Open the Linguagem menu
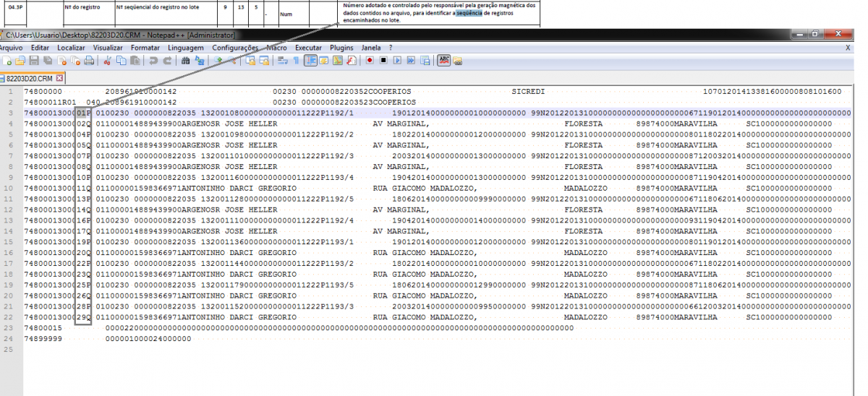The width and height of the screenshot is (868, 396). coord(187,47)
